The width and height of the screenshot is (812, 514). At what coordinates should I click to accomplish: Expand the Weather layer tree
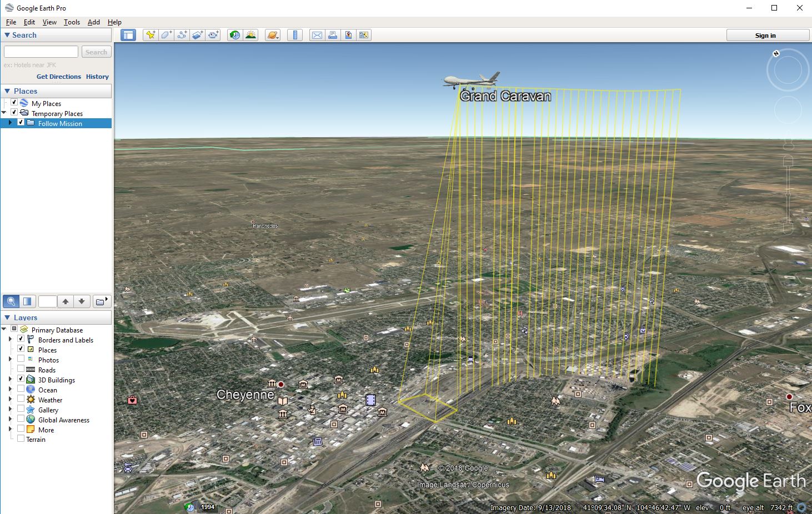click(x=10, y=400)
